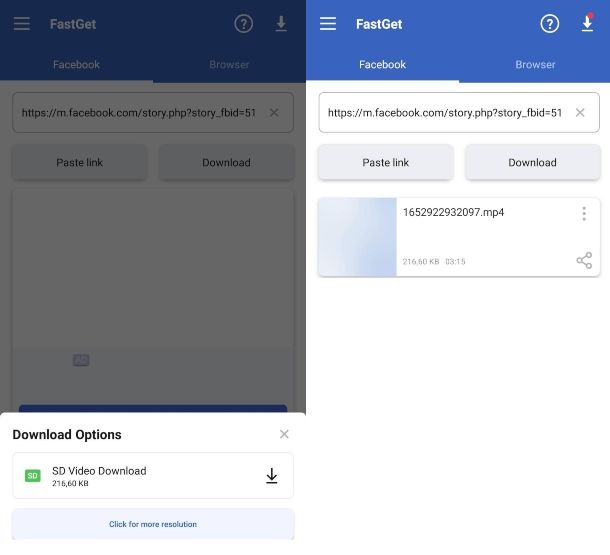Open hamburger menu in right FastGet screen
This screenshot has width=610, height=555.
pos(328,24)
